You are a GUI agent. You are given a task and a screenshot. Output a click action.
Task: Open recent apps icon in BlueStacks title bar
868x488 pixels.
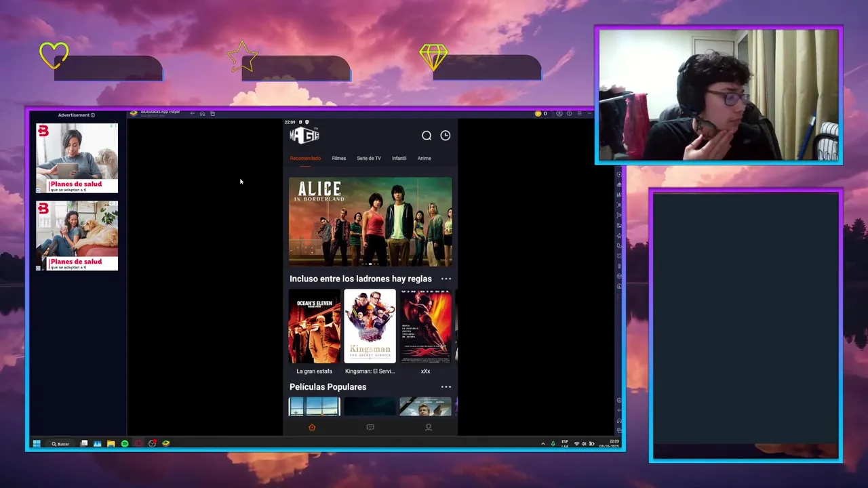(x=212, y=113)
